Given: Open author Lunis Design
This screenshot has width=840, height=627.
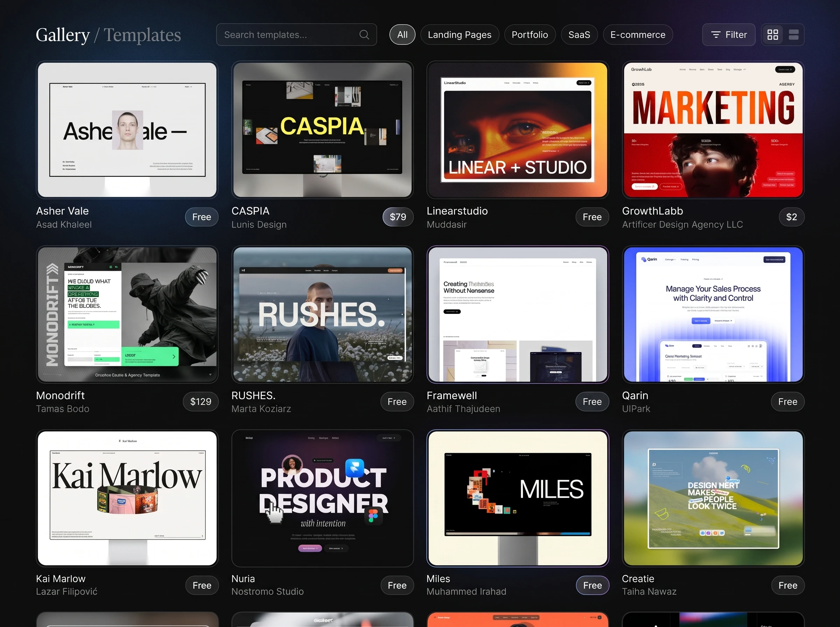Looking at the screenshot, I should point(259,224).
